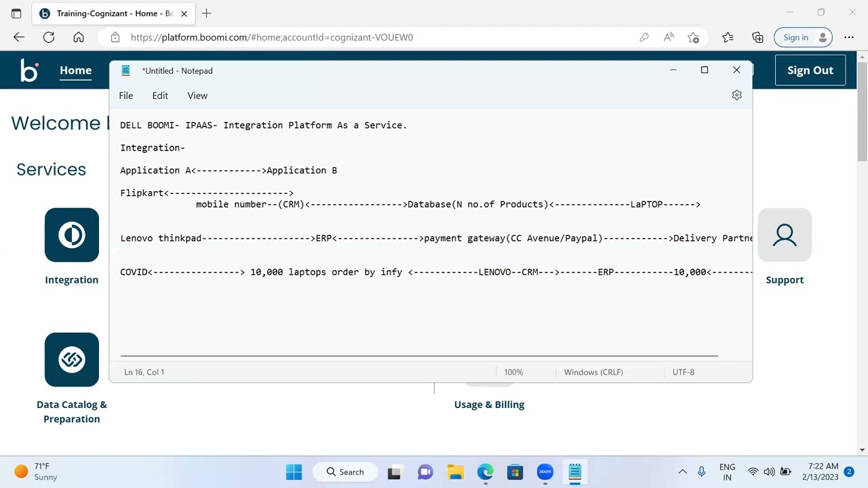The height and width of the screenshot is (488, 868).
Task: Open browser Settings and more menu
Action: click(x=849, y=37)
